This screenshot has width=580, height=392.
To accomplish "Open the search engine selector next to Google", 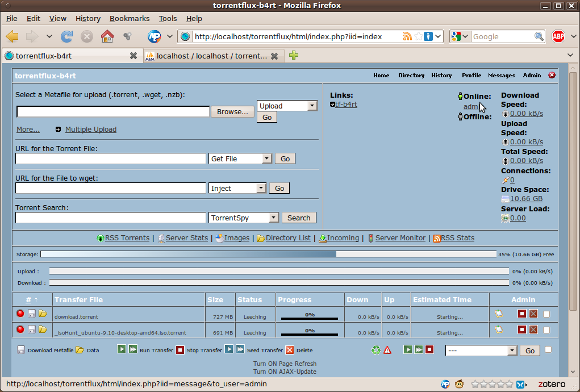I will tap(460, 36).
